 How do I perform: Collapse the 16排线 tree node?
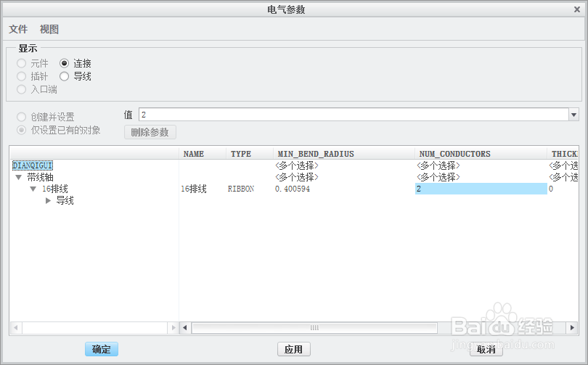(x=33, y=189)
